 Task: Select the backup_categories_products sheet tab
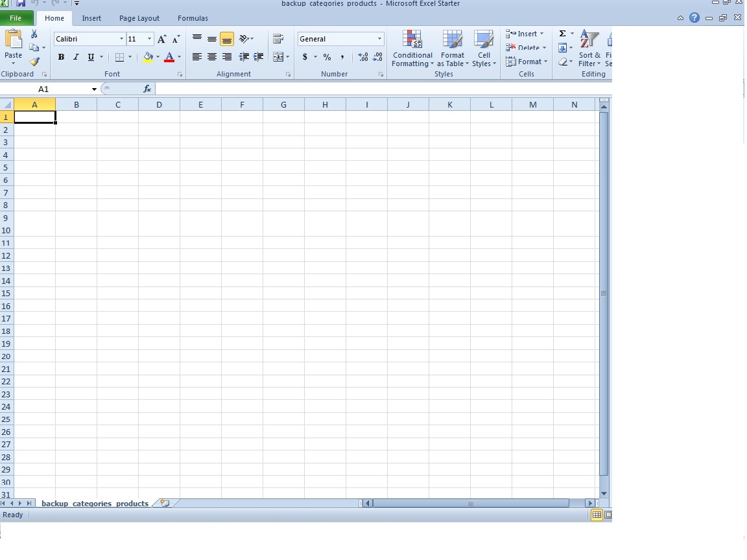coord(95,504)
